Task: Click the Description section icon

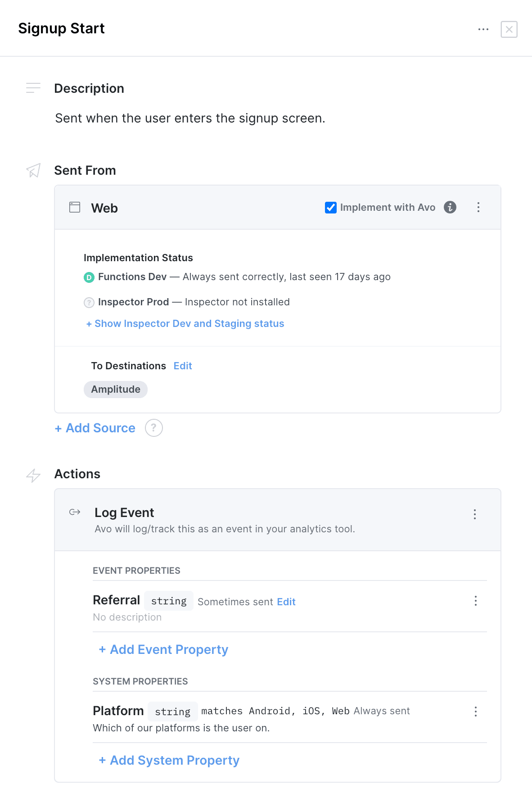Action: (x=33, y=88)
